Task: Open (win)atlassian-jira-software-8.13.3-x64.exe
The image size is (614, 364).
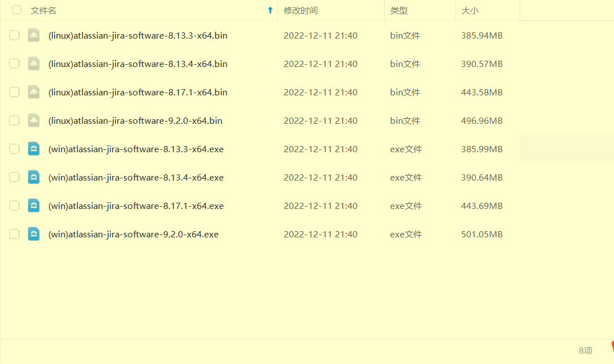Action: (x=136, y=149)
